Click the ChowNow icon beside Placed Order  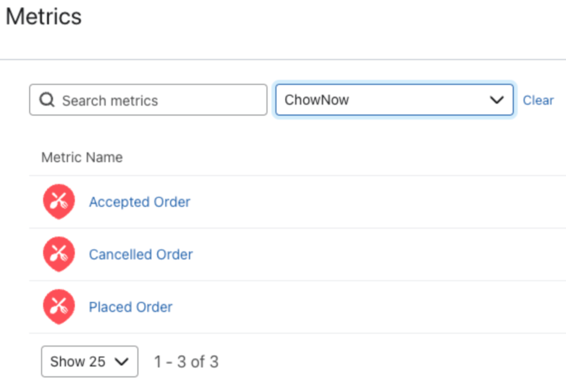click(x=59, y=307)
